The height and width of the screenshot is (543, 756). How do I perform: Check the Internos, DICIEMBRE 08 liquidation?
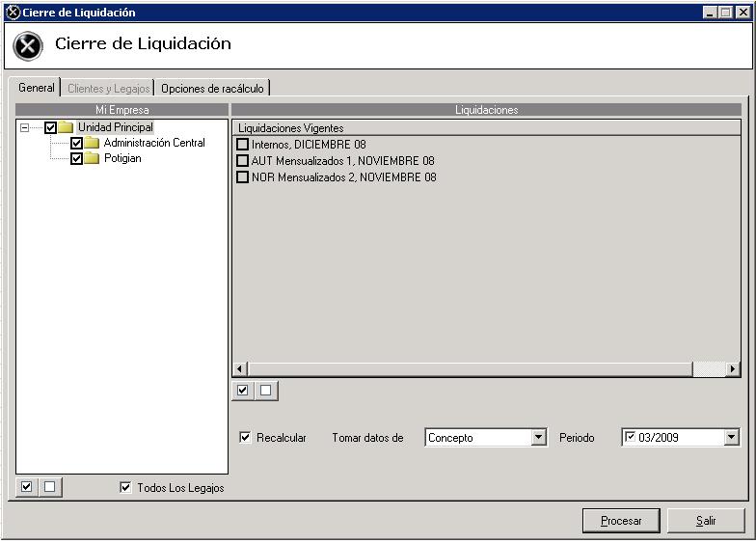243,145
